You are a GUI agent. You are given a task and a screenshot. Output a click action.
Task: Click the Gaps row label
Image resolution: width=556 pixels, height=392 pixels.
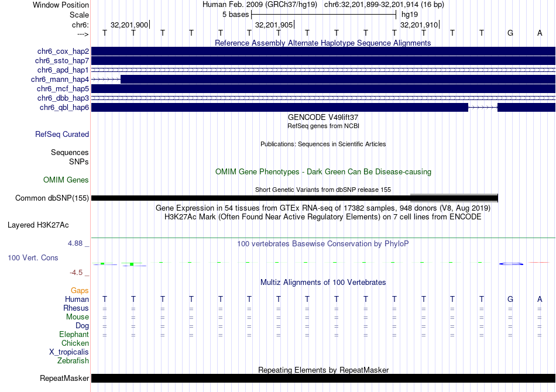80,291
